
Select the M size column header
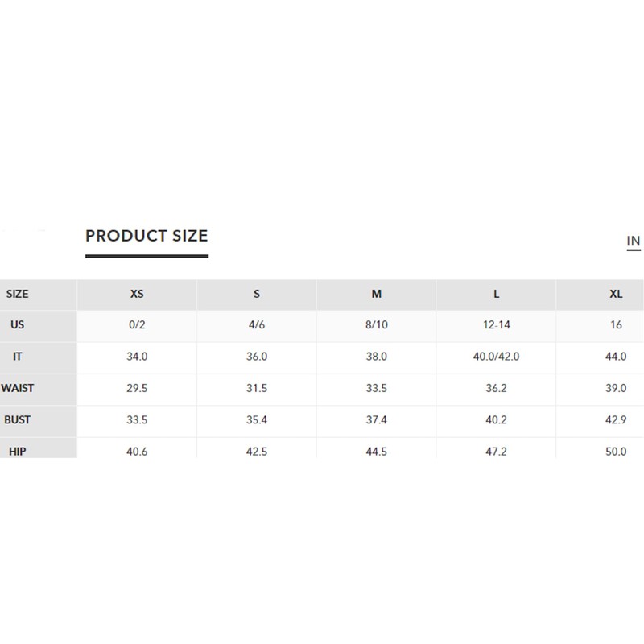pos(377,294)
